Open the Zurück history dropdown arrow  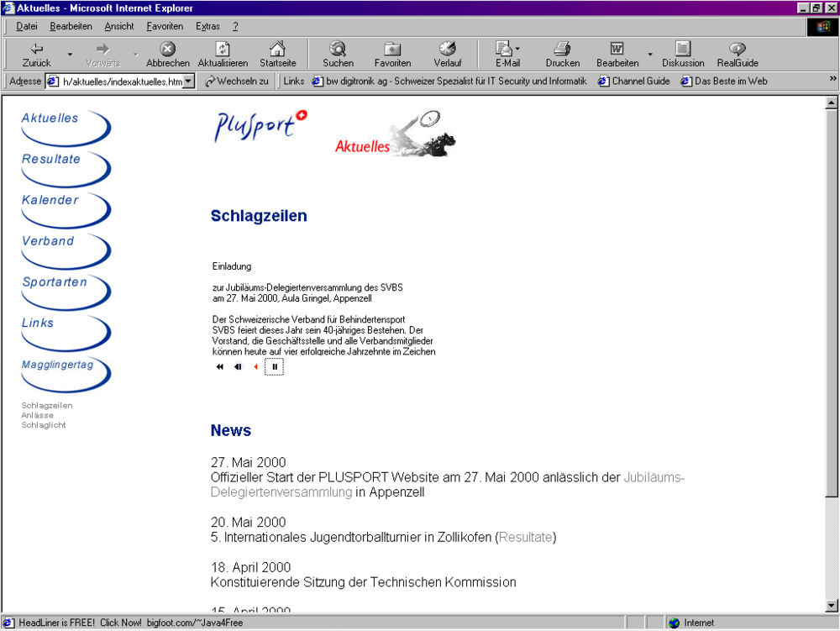70,55
